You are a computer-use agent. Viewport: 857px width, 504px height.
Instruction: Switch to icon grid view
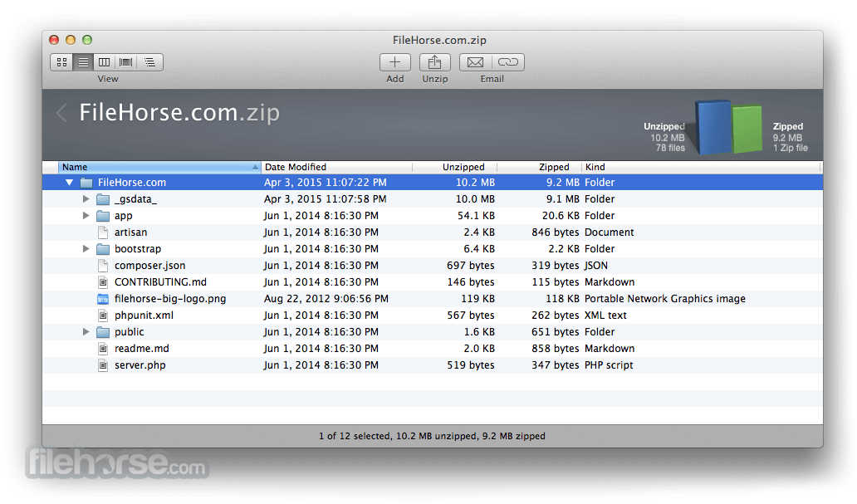(61, 62)
